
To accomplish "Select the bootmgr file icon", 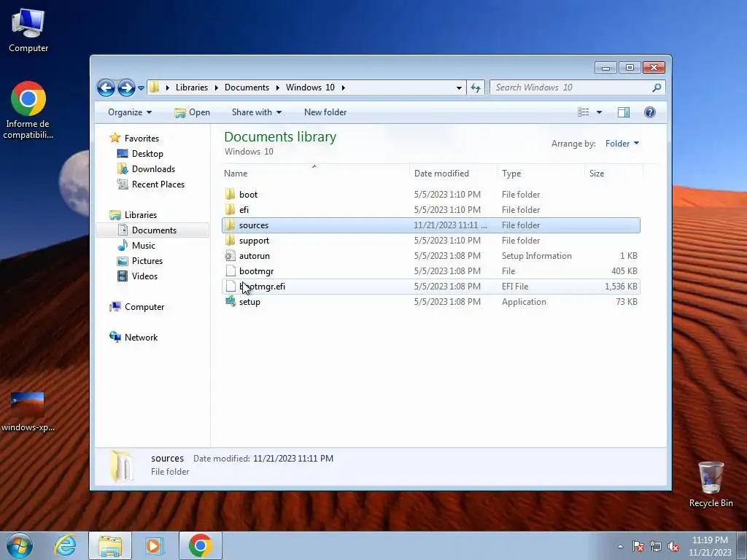I will point(230,271).
